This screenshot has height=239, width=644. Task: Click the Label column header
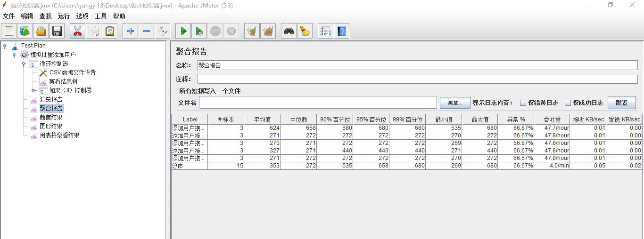click(x=190, y=119)
